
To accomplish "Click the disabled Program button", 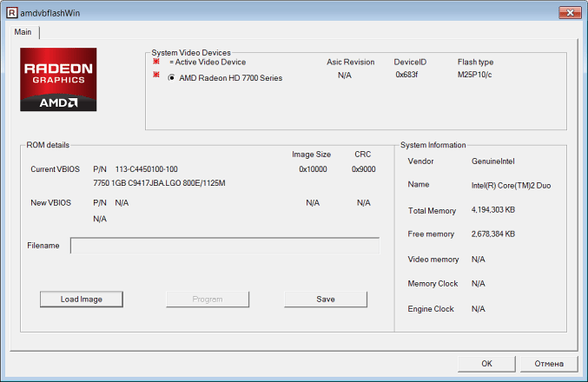I will [x=208, y=300].
